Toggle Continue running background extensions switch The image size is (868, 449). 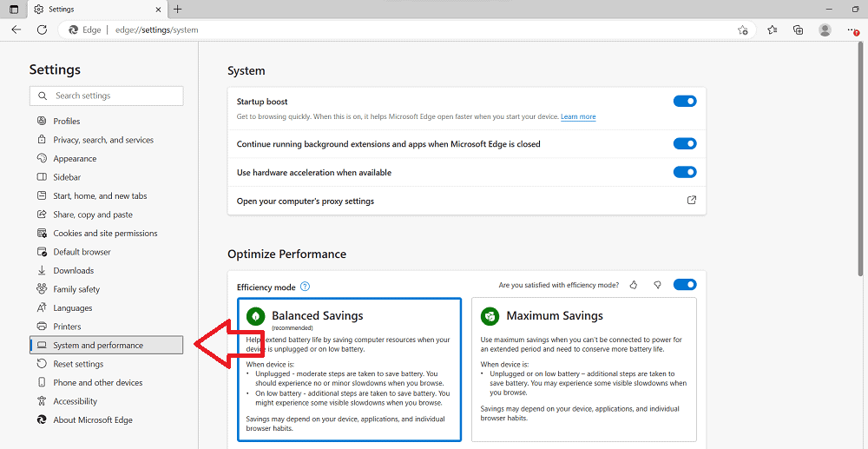click(x=685, y=144)
